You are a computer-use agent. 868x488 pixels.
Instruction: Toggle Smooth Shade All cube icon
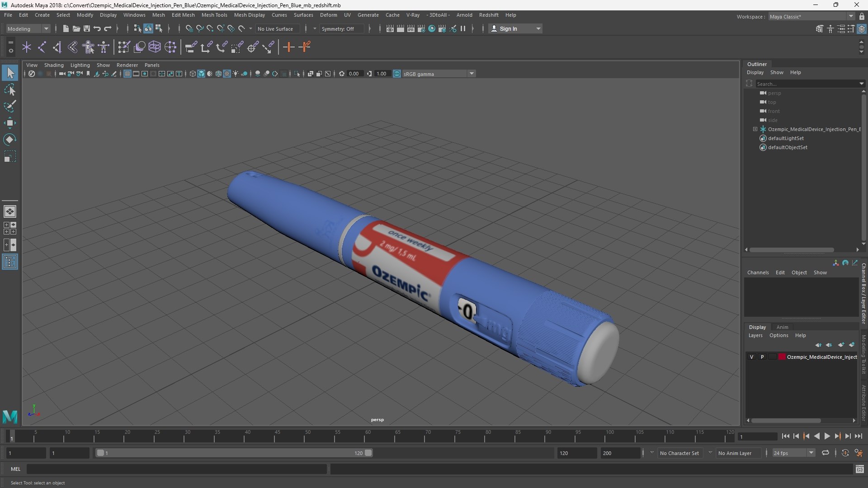click(201, 74)
